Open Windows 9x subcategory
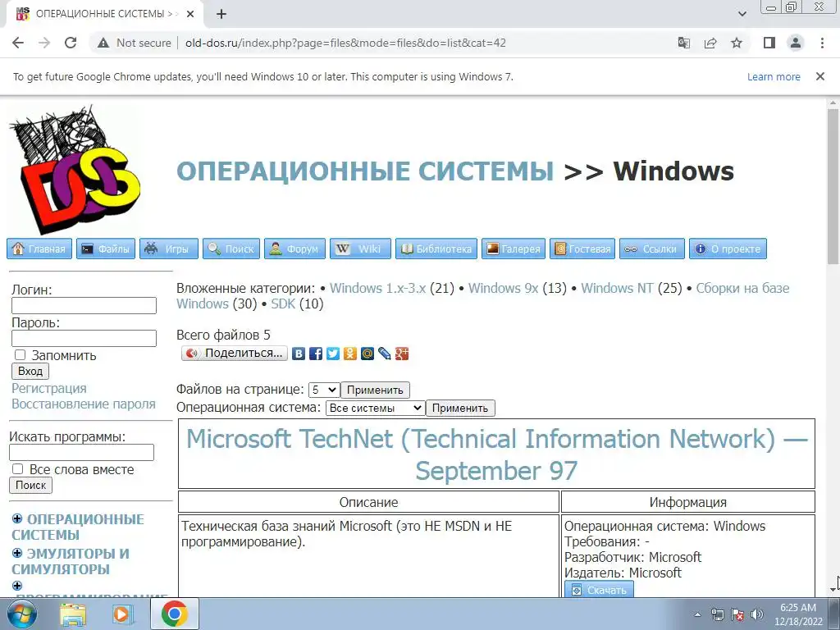The image size is (840, 630). tap(503, 288)
